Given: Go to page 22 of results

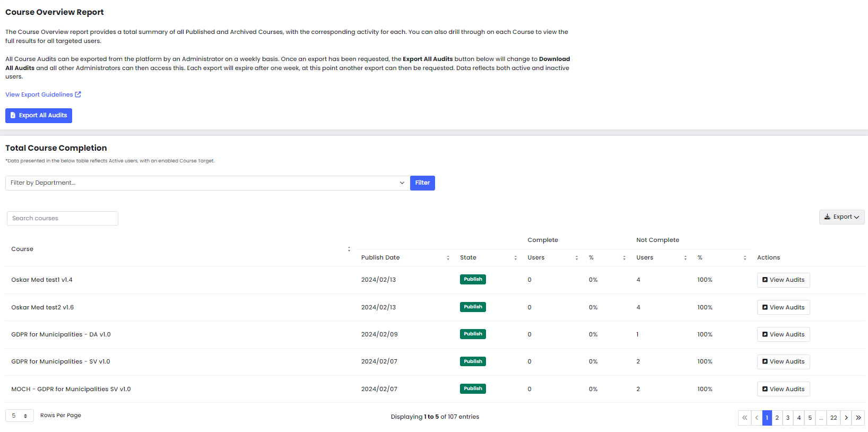Looking at the screenshot, I should click(x=834, y=418).
